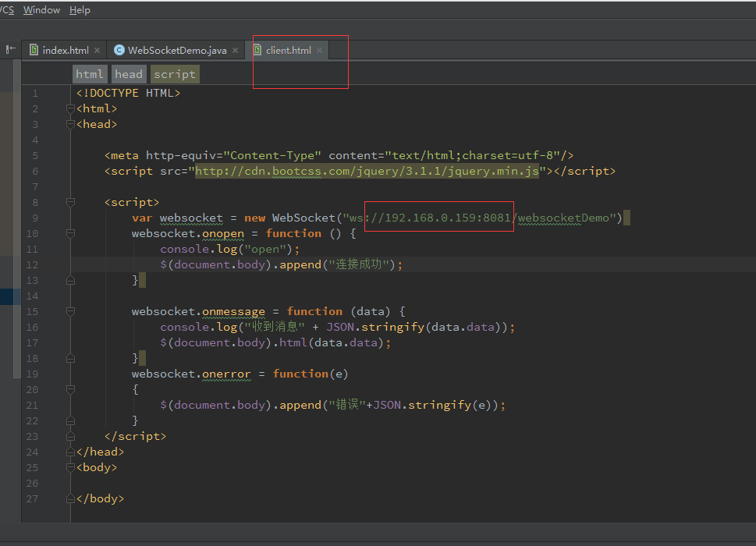Screen dimensions: 756x546
Task: Click the Java class icon on WebSocketDemo.java tab
Action: pos(119,50)
